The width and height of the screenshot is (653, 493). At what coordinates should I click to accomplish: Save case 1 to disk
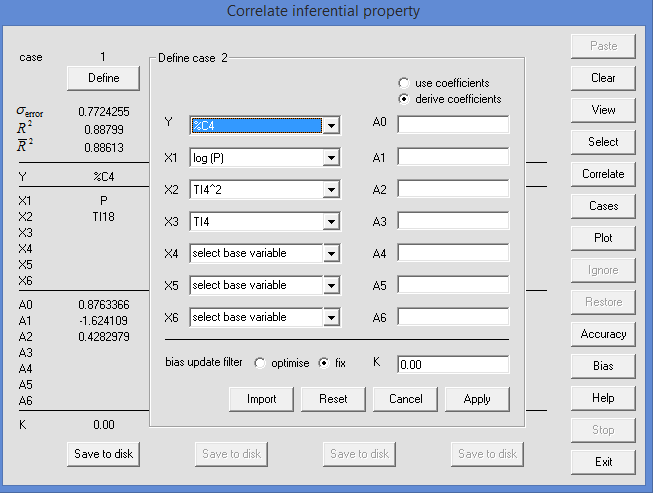pos(103,454)
